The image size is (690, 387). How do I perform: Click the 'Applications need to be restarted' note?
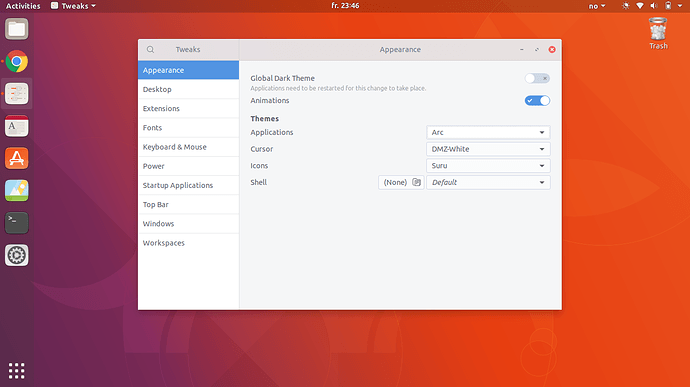[x=338, y=88]
